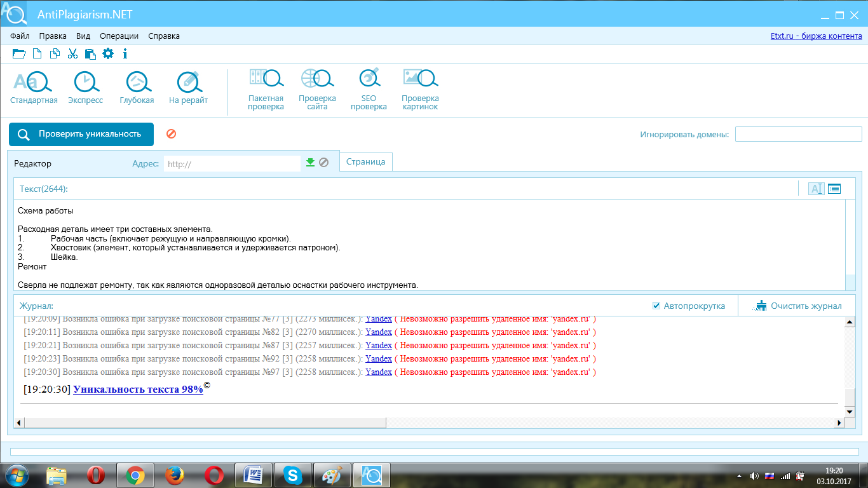
Task: Click Очистить журнал button
Action: tap(798, 306)
